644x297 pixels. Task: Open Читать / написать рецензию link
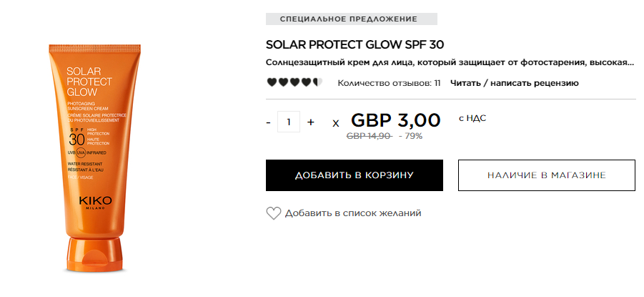point(514,83)
